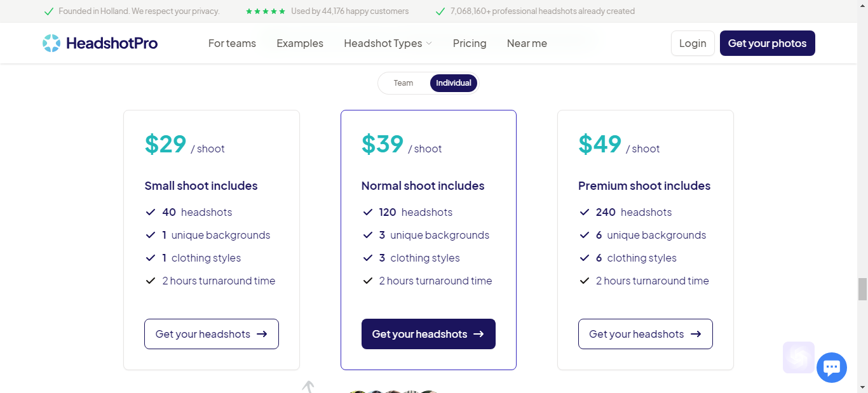Open the For teams menu item
Image resolution: width=868 pixels, height=393 pixels.
coord(232,43)
